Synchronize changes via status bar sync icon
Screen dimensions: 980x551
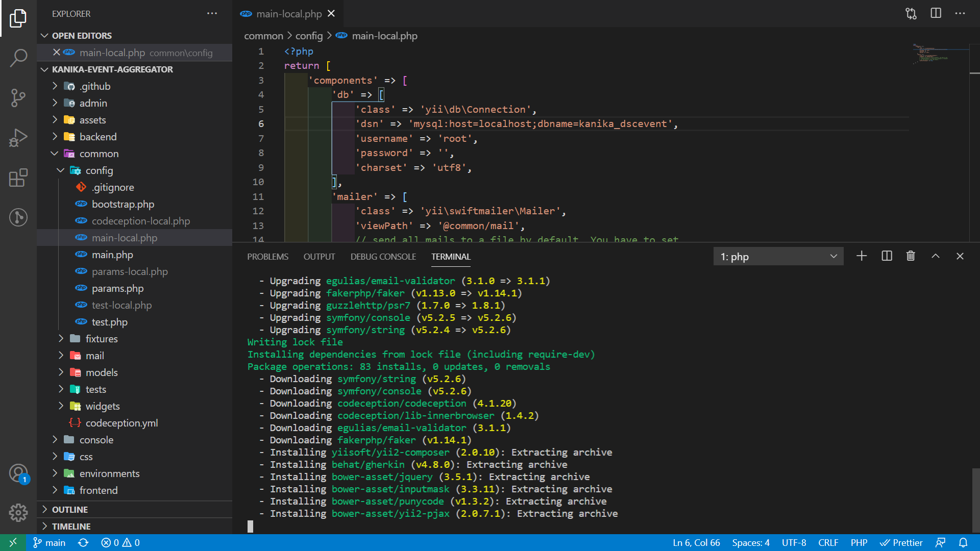pos(83,543)
